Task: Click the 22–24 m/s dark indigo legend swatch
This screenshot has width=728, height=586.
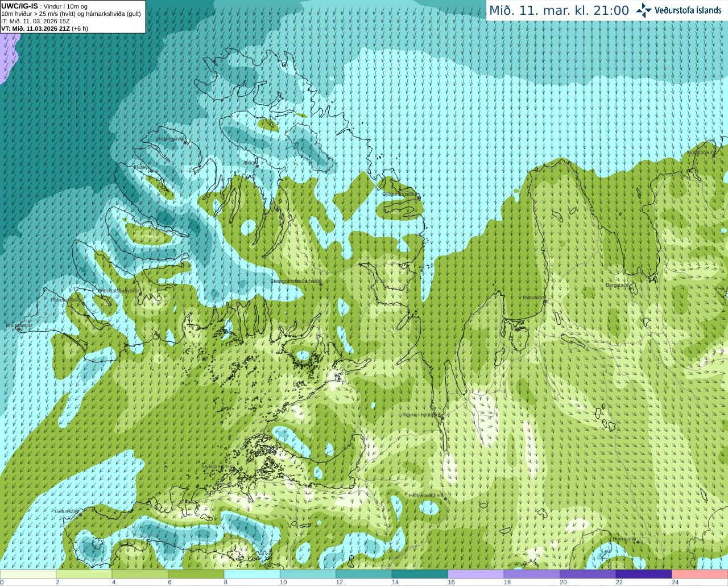Action: coord(644,573)
